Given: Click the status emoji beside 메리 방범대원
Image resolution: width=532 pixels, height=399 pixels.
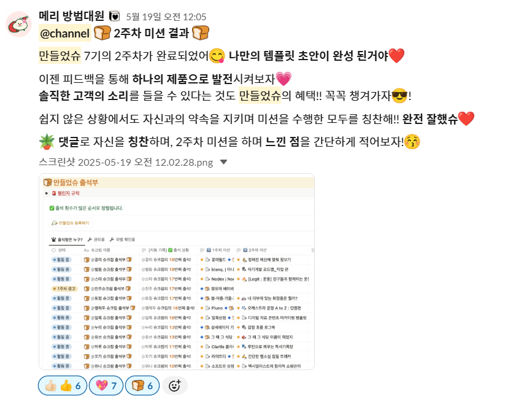Looking at the screenshot, I should coord(114,16).
